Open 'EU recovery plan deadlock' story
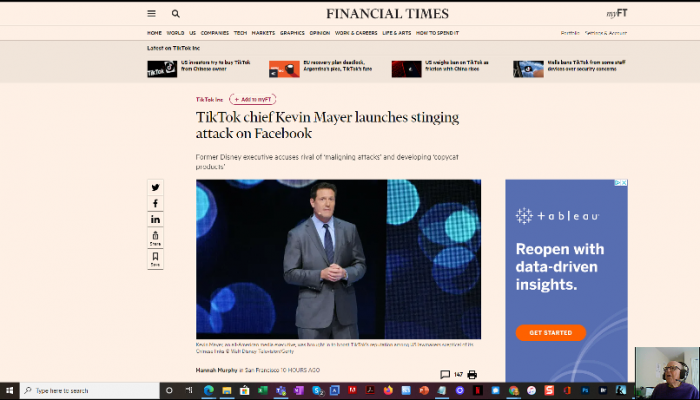Viewport: 700px width, 400px height. (338, 66)
